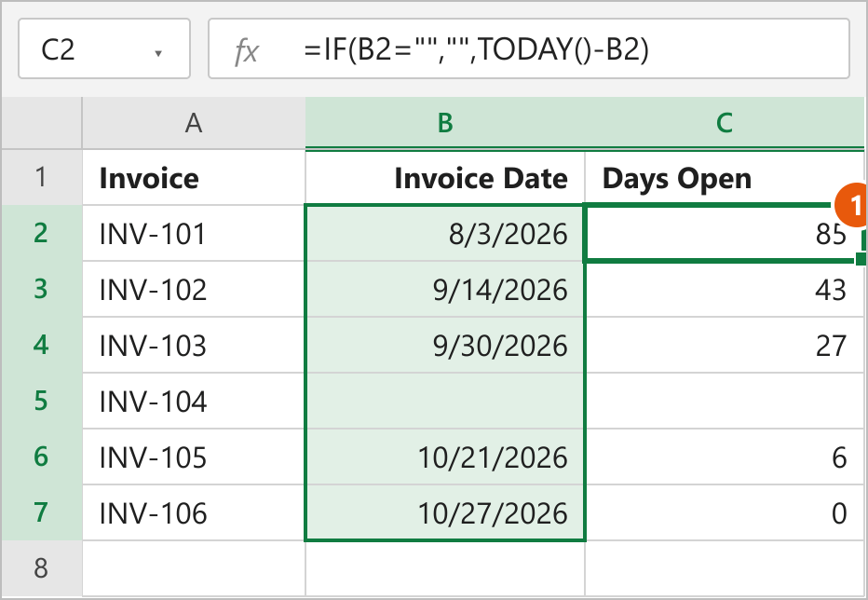
Task: Select the empty Days Open cell for INV-104
Action: [724, 401]
